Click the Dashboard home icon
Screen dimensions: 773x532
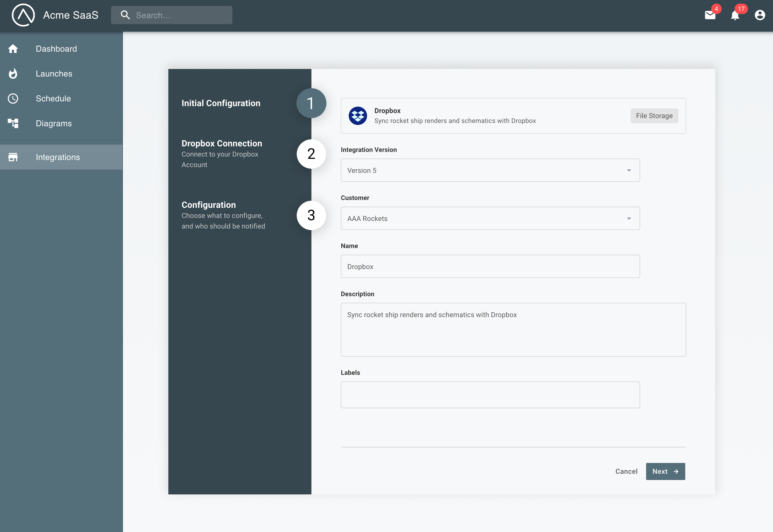tap(13, 49)
